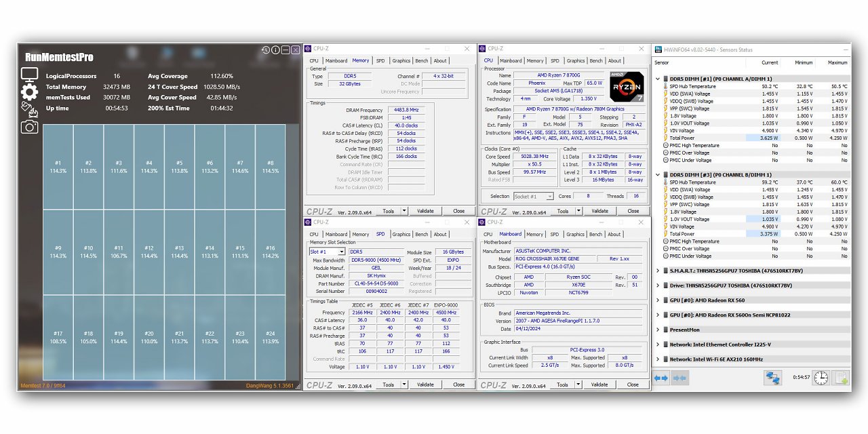Take a screenshot with RunMemtestPro camera icon
The height and width of the screenshot is (434, 868).
[29, 126]
